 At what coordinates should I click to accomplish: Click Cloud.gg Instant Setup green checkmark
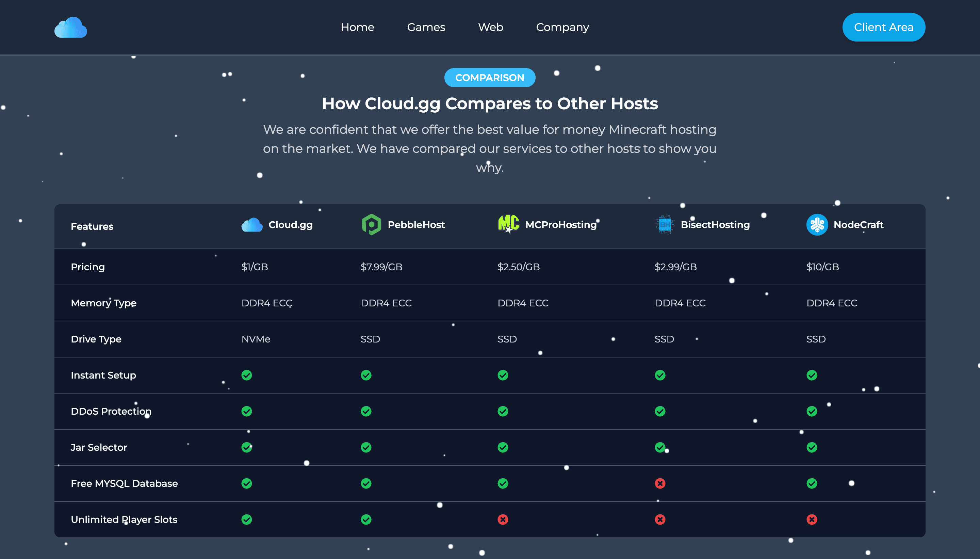[247, 375]
